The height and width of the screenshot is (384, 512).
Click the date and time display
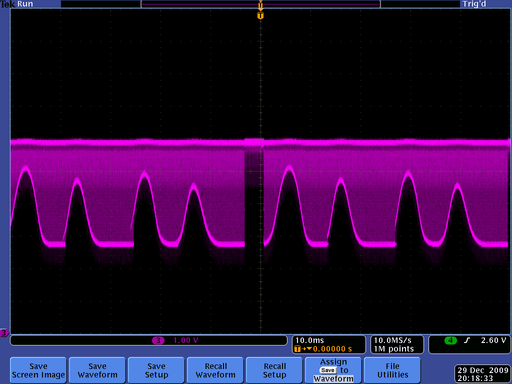pos(483,374)
